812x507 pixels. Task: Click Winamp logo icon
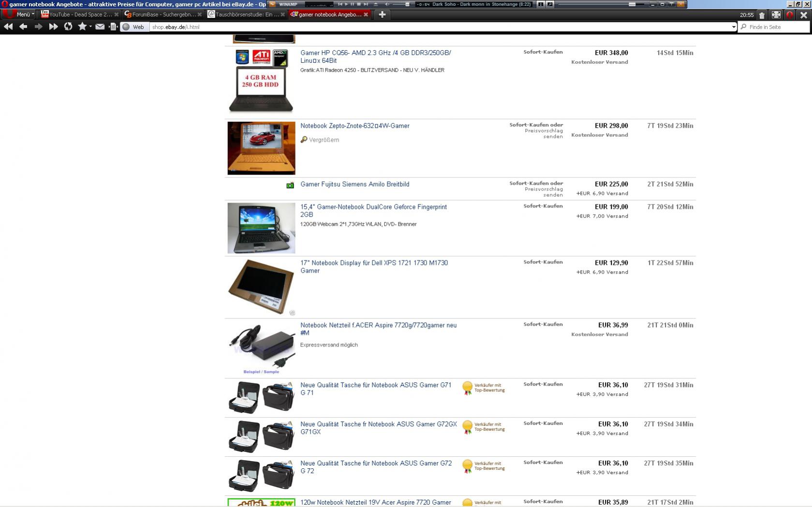[272, 4]
